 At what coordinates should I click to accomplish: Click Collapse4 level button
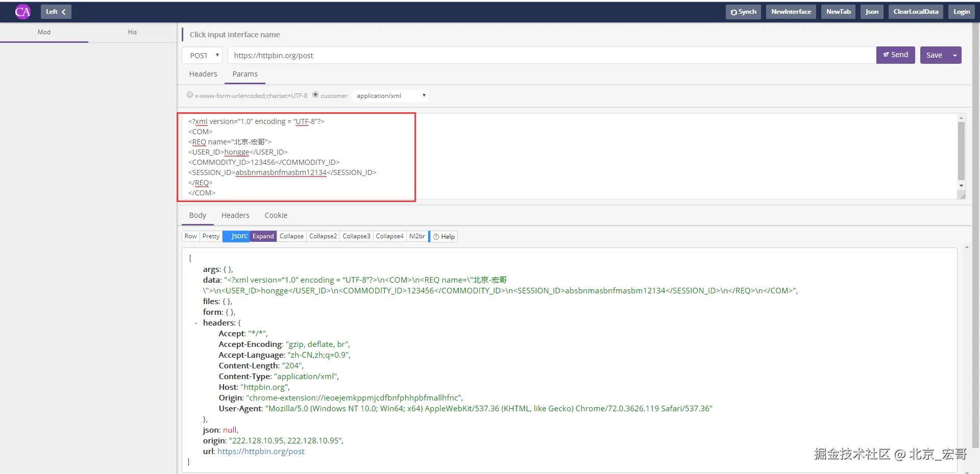click(x=389, y=236)
